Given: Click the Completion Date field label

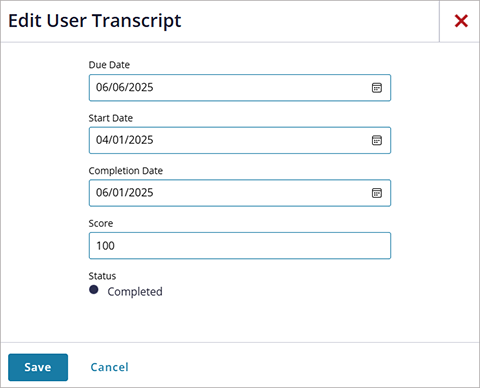Looking at the screenshot, I should pyautogui.click(x=126, y=171).
